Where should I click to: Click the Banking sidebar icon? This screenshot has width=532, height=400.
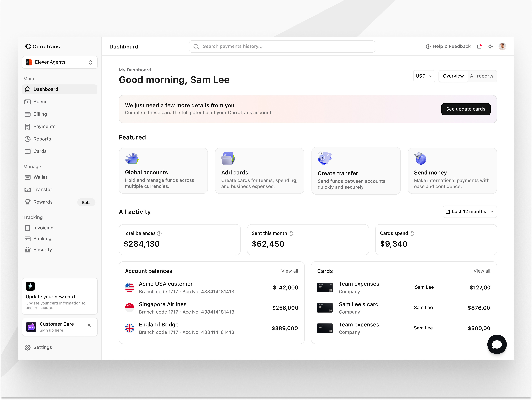28,239
